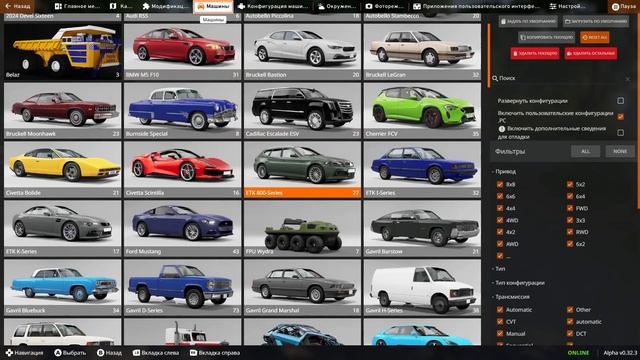This screenshot has height=360, width=640.
Task: Click the Назад back arrow in top bar
Action: [x=17, y=6]
